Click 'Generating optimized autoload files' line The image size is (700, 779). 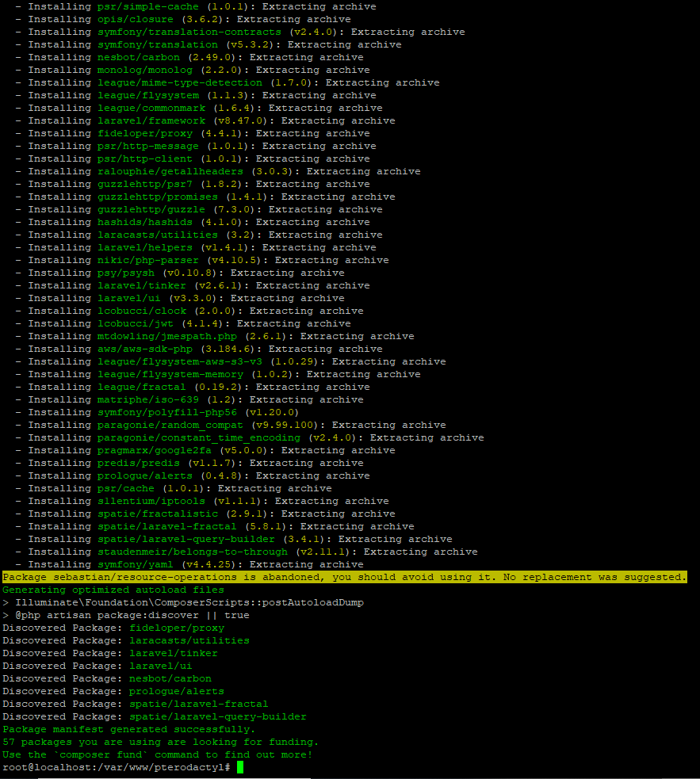tap(113, 590)
